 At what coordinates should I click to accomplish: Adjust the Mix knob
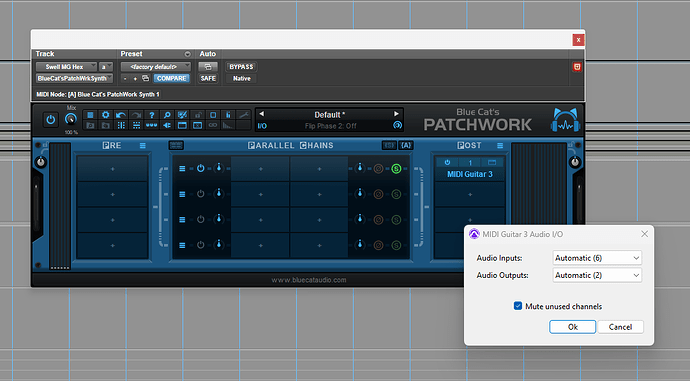71,119
